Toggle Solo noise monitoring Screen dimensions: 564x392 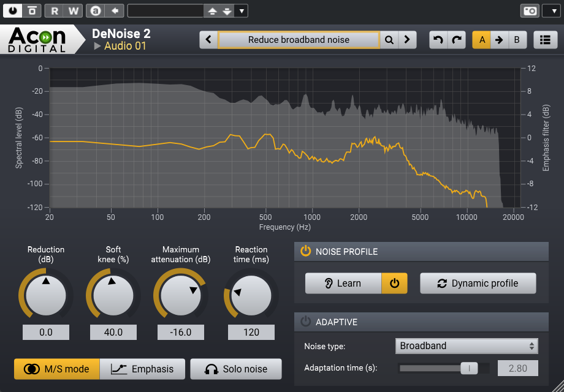click(x=236, y=369)
